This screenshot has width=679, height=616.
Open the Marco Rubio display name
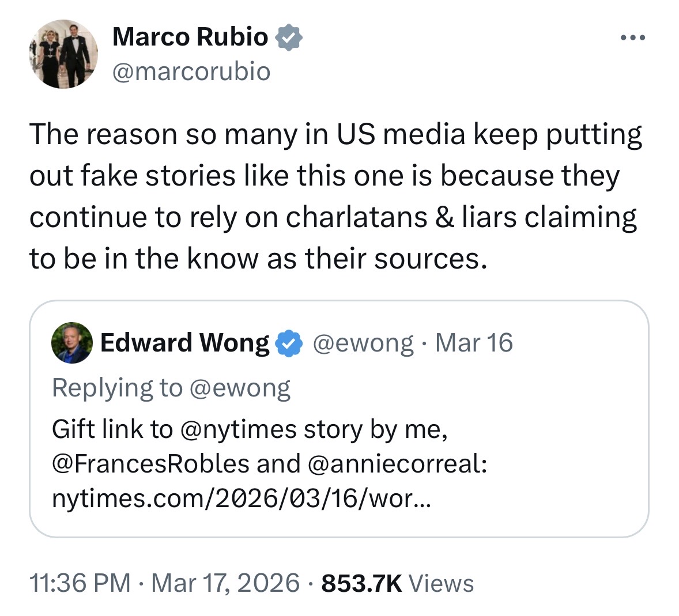[190, 37]
